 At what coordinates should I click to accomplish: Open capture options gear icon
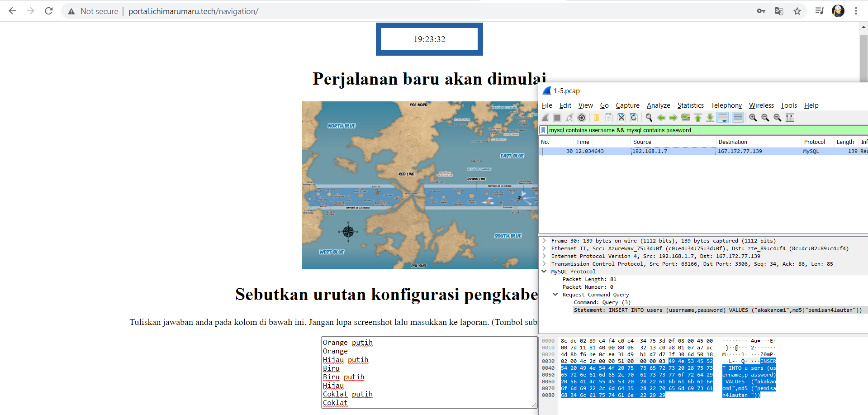[x=582, y=118]
